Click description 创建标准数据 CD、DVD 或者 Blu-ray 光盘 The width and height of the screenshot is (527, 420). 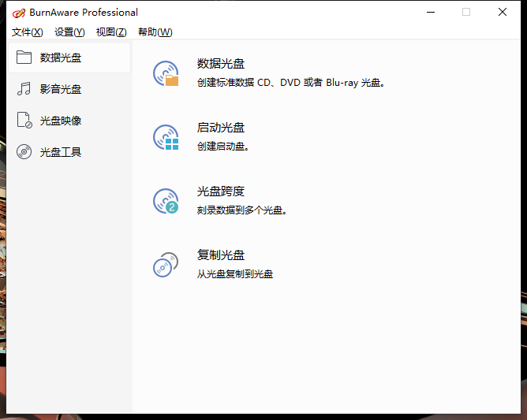click(291, 83)
